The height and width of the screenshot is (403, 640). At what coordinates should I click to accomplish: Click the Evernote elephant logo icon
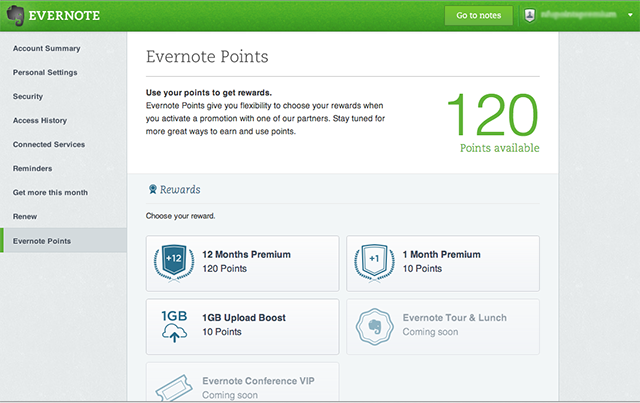pyautogui.click(x=16, y=16)
